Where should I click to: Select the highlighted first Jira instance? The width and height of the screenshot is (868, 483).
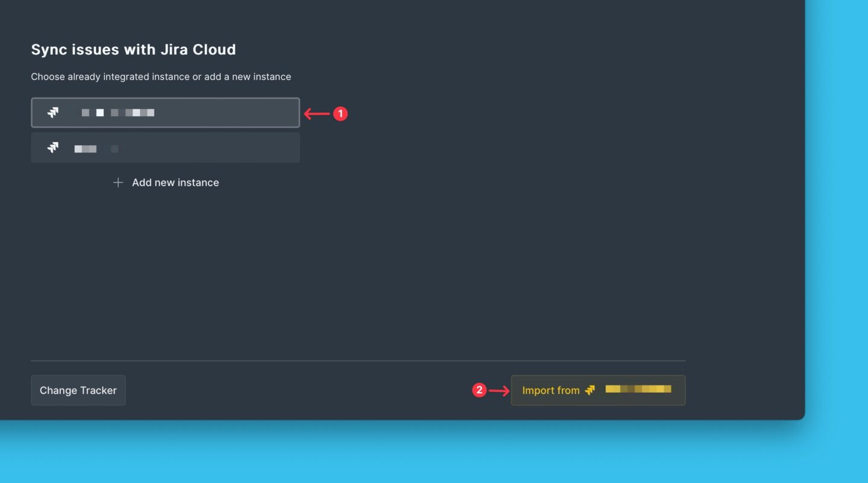coord(165,113)
